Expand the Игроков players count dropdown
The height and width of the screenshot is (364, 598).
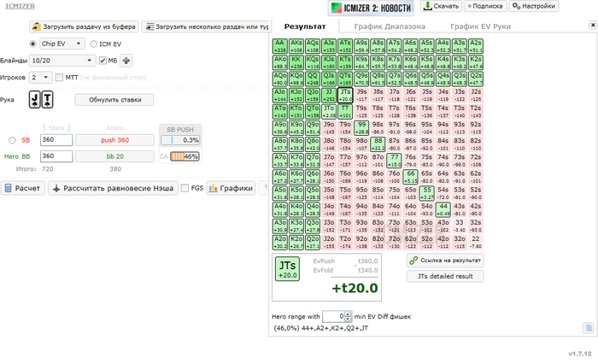pyautogui.click(x=40, y=78)
